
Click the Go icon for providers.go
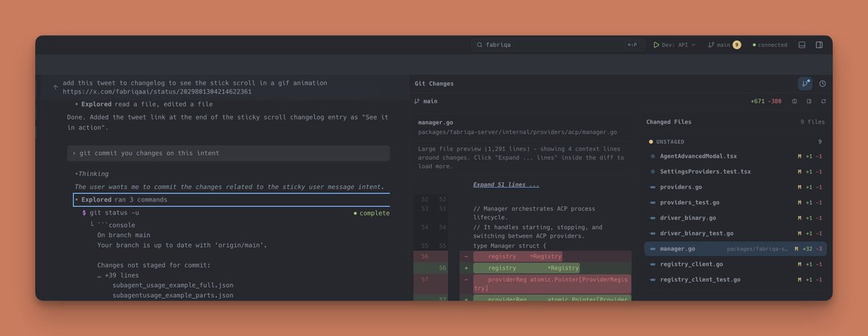click(x=652, y=187)
